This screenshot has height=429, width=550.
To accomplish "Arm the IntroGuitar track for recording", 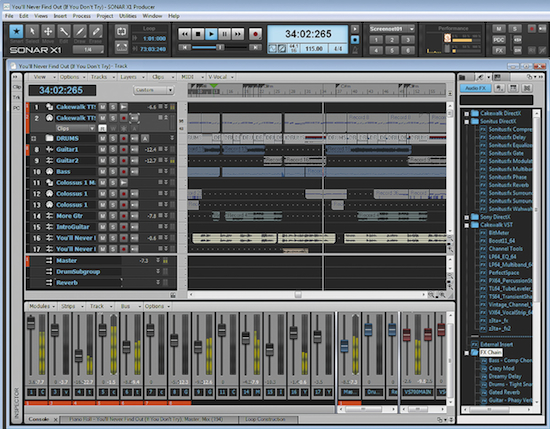I will click(x=123, y=227).
